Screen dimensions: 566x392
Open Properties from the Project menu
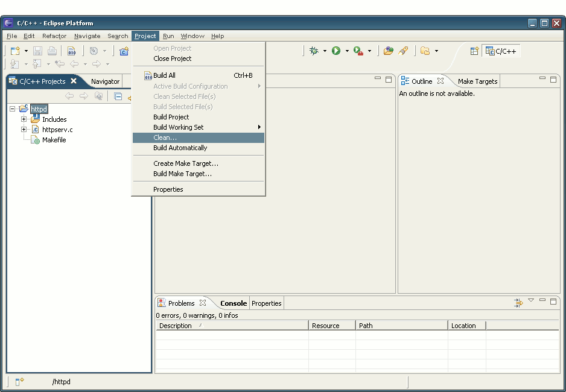point(199,190)
